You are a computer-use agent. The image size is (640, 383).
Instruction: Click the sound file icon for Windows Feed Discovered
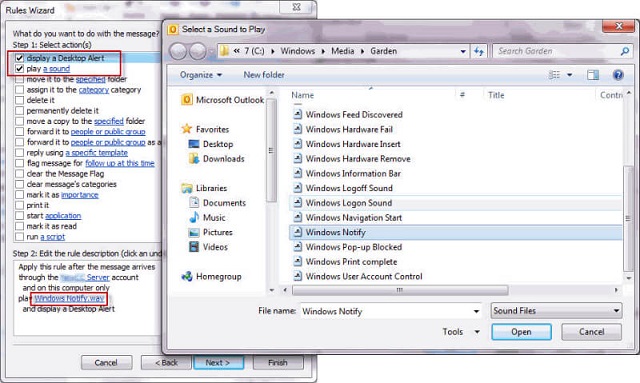[x=298, y=115]
